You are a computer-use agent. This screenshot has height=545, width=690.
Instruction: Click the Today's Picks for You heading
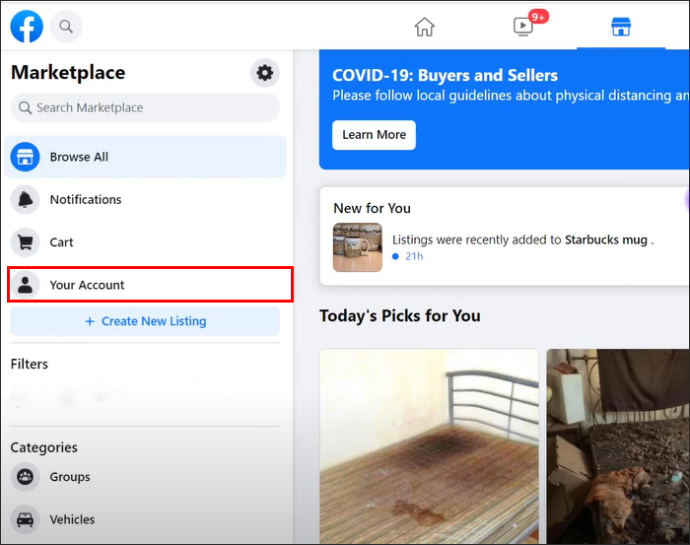tap(400, 316)
